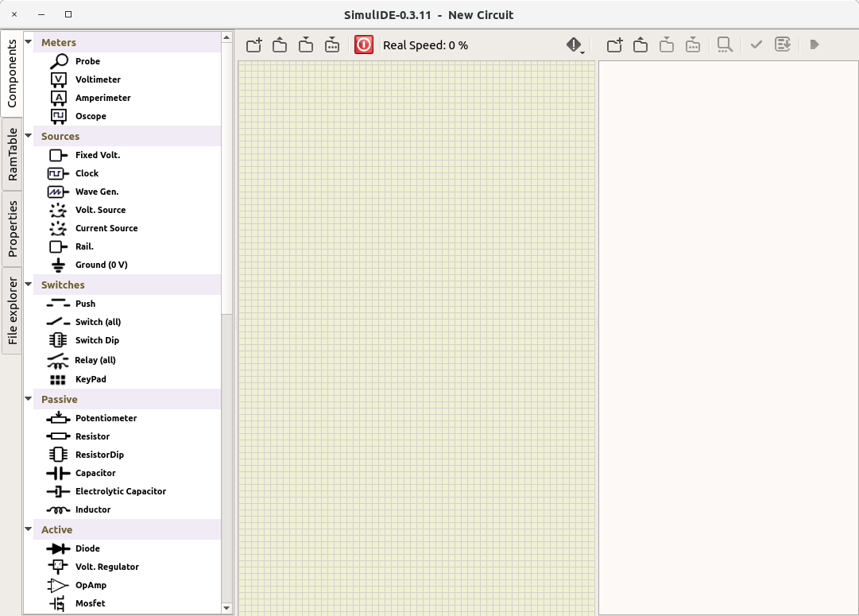Save the current circuit
This screenshot has width=859, height=616.
[306, 45]
